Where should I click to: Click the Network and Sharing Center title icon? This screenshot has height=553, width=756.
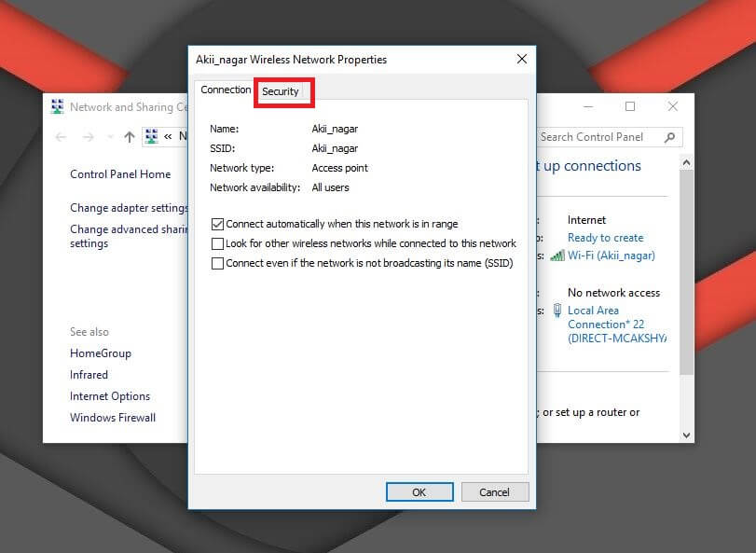click(58, 106)
